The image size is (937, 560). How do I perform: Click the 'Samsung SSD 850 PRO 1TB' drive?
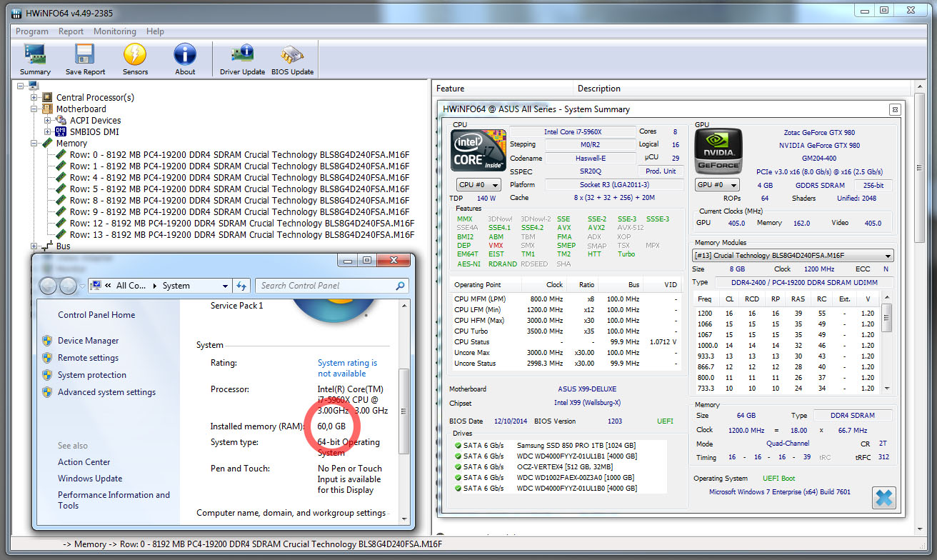576,445
